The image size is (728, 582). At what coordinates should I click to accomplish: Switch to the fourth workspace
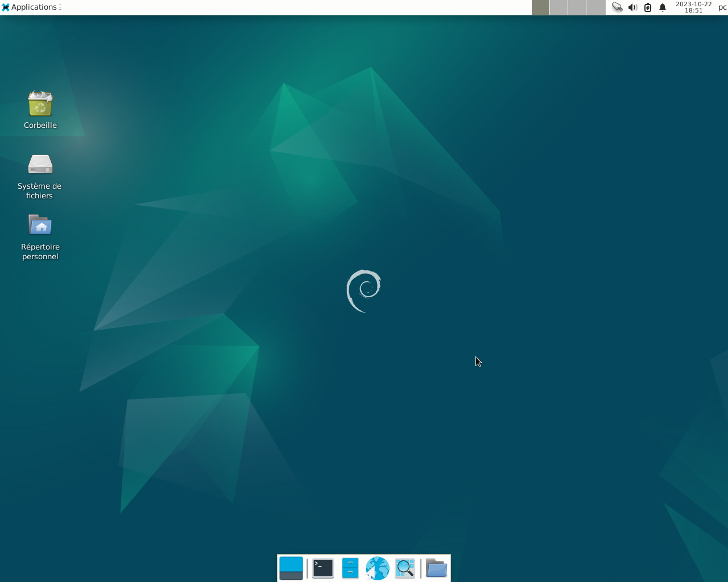595,7
